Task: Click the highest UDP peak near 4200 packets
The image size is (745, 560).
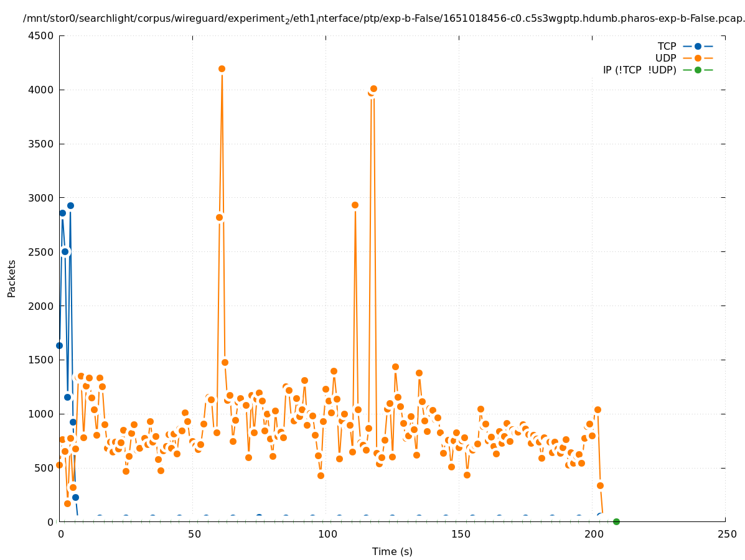Action: [222, 68]
